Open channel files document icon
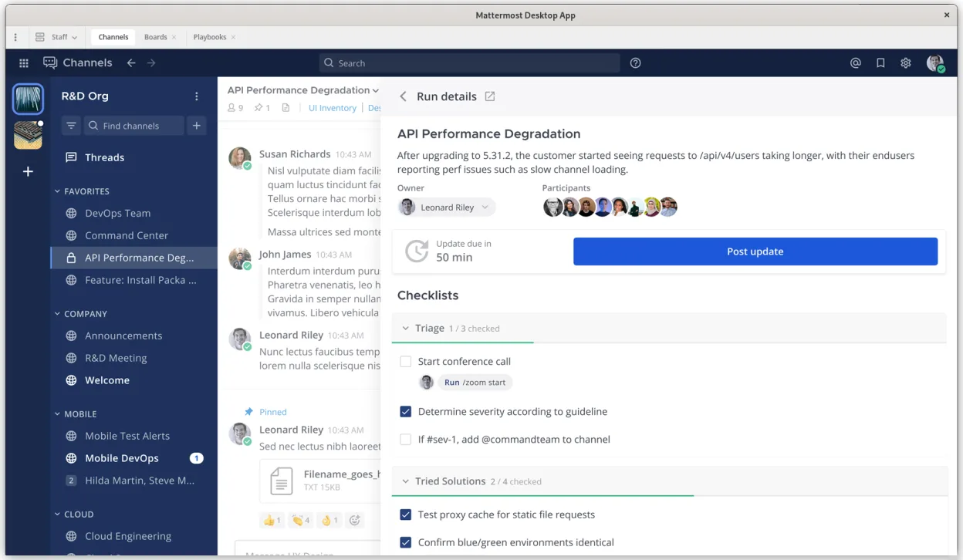Screen dimensions: 963x560 click(286, 108)
